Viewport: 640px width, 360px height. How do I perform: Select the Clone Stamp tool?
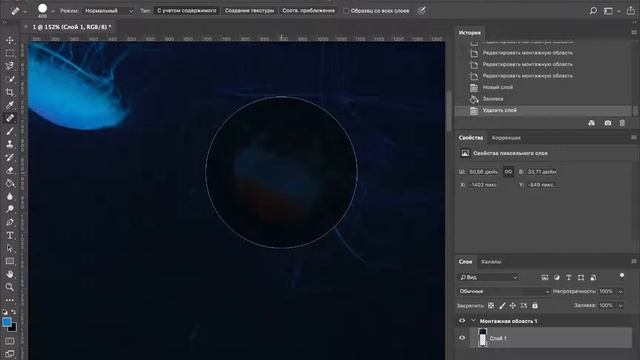coord(10,144)
